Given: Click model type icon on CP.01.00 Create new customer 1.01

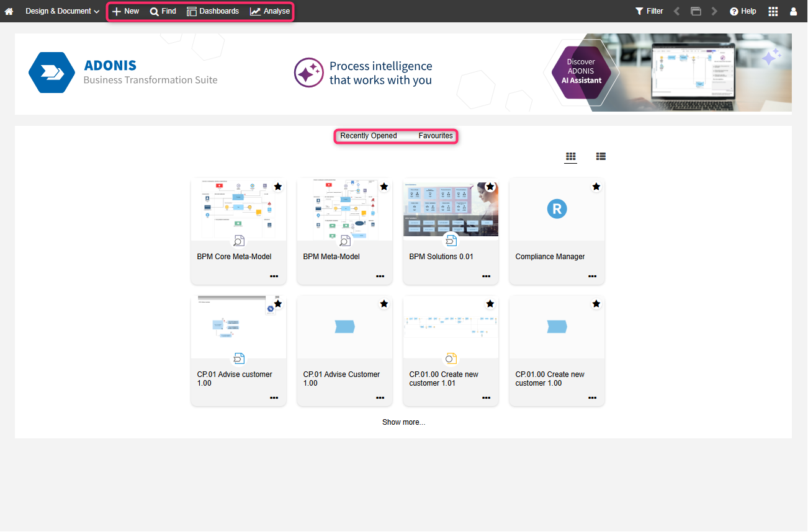Looking at the screenshot, I should [451, 358].
